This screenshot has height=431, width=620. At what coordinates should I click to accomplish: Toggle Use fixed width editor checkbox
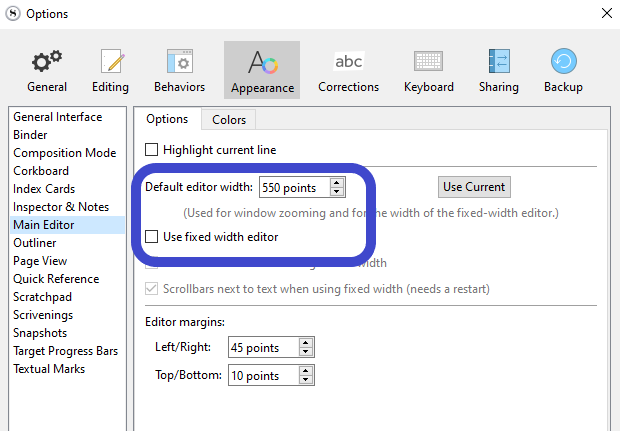(152, 237)
